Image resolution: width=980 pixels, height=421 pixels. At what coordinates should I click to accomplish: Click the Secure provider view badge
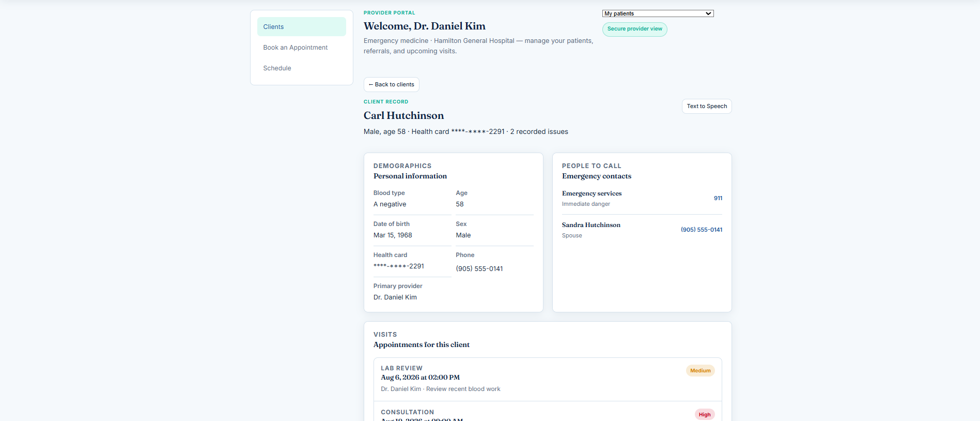635,29
